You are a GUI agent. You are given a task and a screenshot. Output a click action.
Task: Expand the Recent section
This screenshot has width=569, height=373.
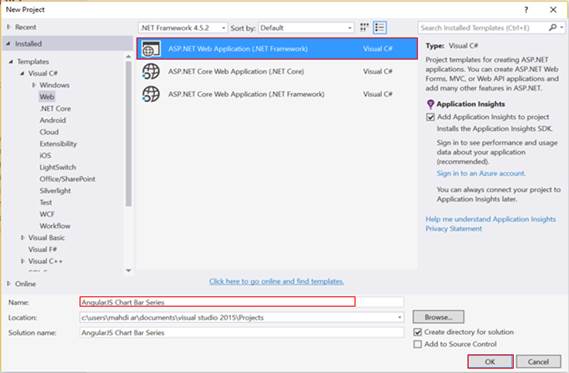click(9, 27)
